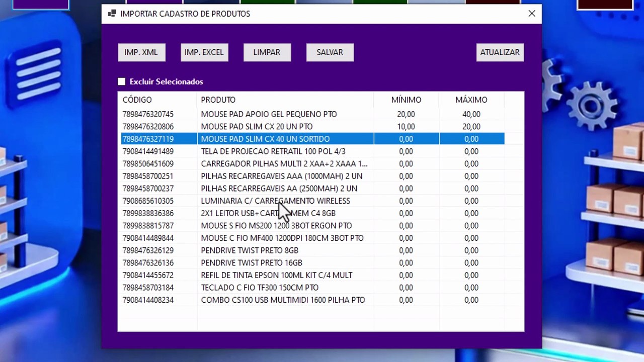644x362 pixels.
Task: Select PENDRIVE TWIST PRETO 16GB
Action: 252,263
